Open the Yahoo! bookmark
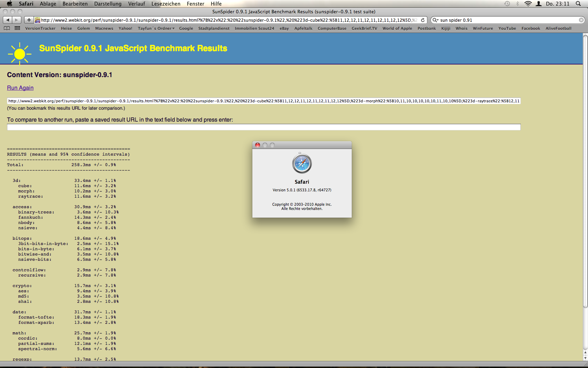588x368 pixels. click(x=125, y=28)
